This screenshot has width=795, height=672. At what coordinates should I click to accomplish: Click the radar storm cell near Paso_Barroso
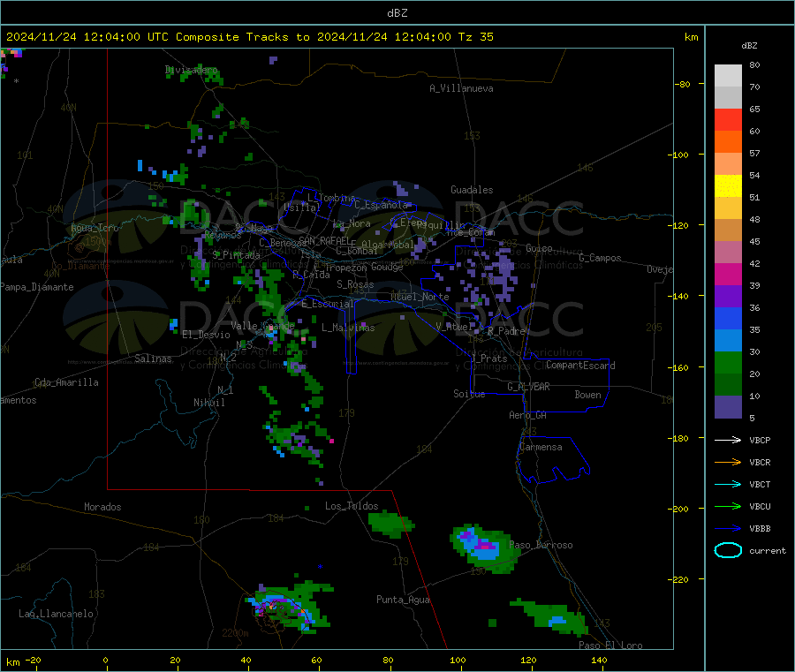[x=484, y=549]
